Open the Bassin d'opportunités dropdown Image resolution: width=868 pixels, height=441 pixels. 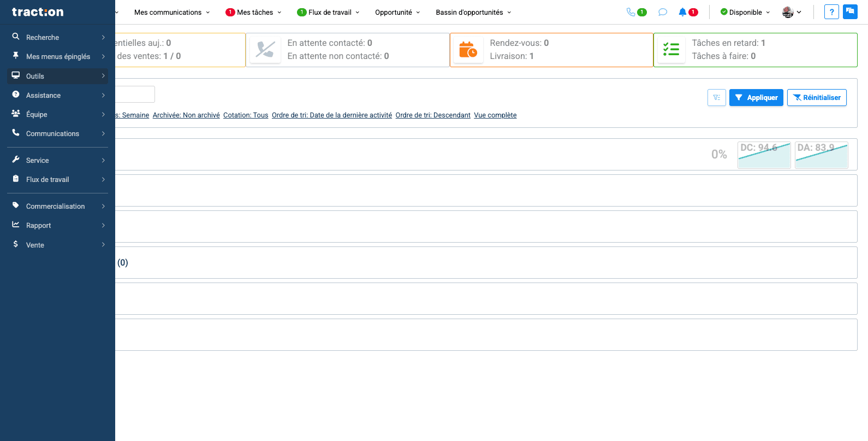(473, 12)
